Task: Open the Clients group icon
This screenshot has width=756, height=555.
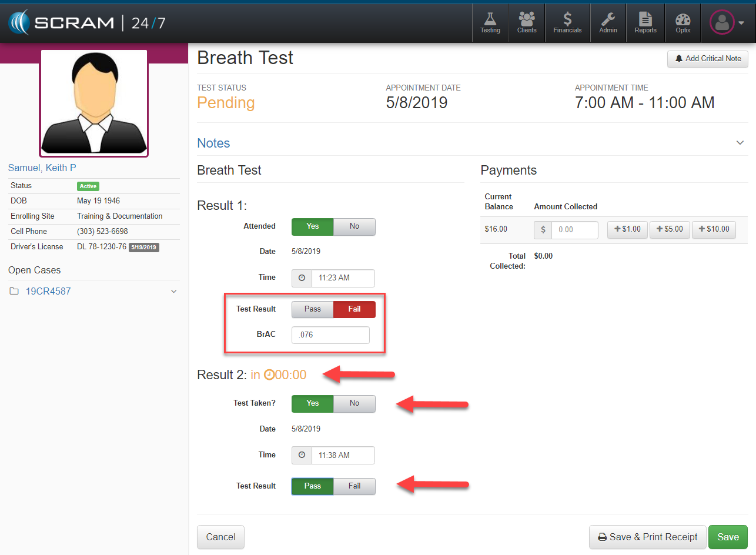Action: [x=527, y=23]
